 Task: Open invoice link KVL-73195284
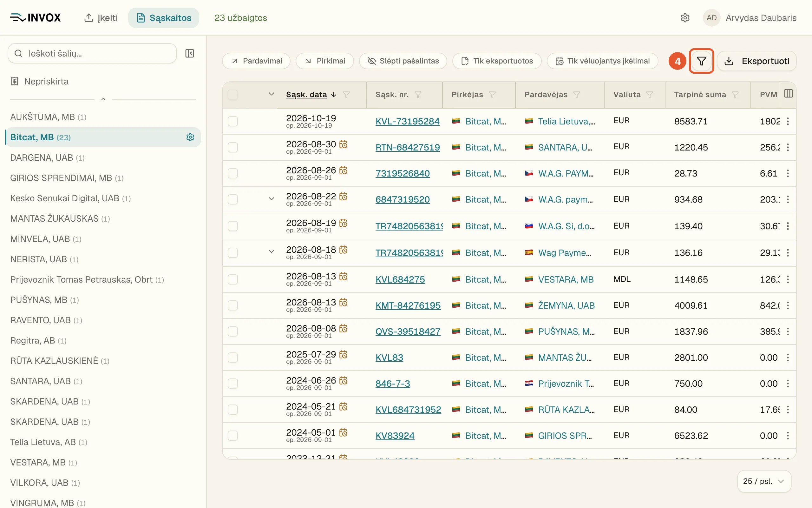click(407, 121)
